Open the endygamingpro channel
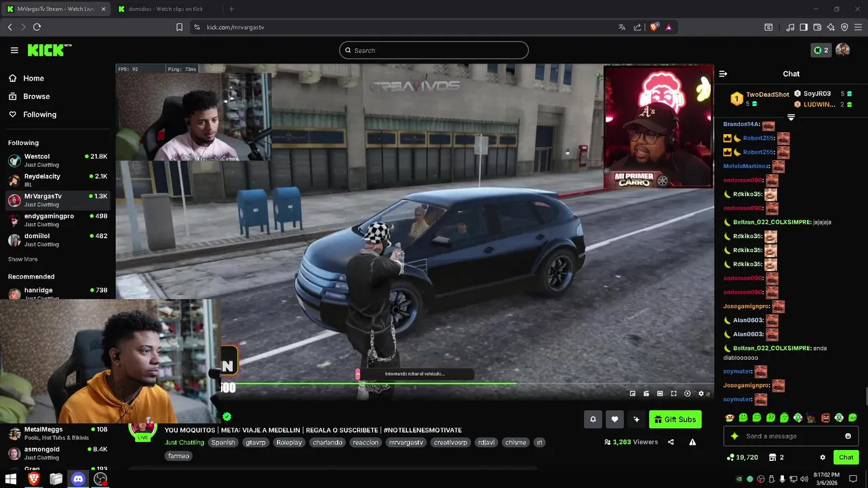 click(58, 220)
